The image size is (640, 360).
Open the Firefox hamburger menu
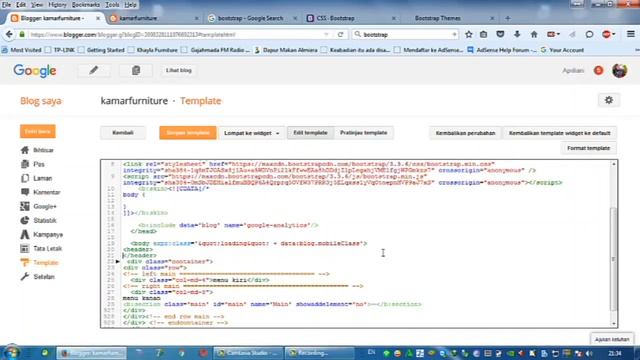[x=631, y=35]
